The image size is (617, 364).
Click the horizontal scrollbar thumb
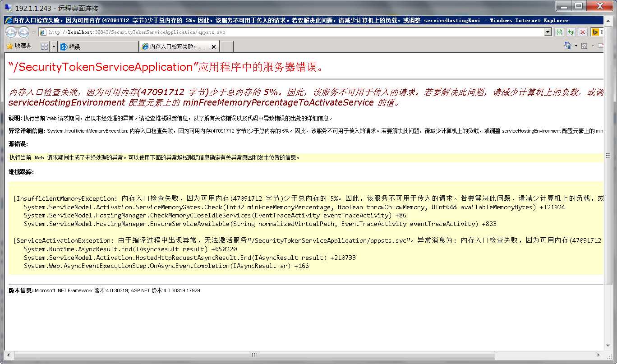tap(255, 355)
